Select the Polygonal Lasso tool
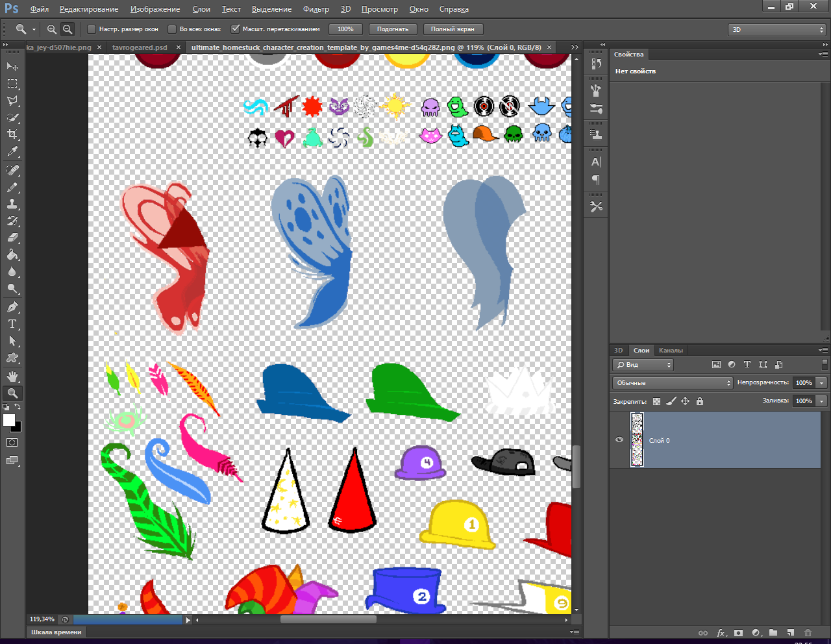 [12, 101]
